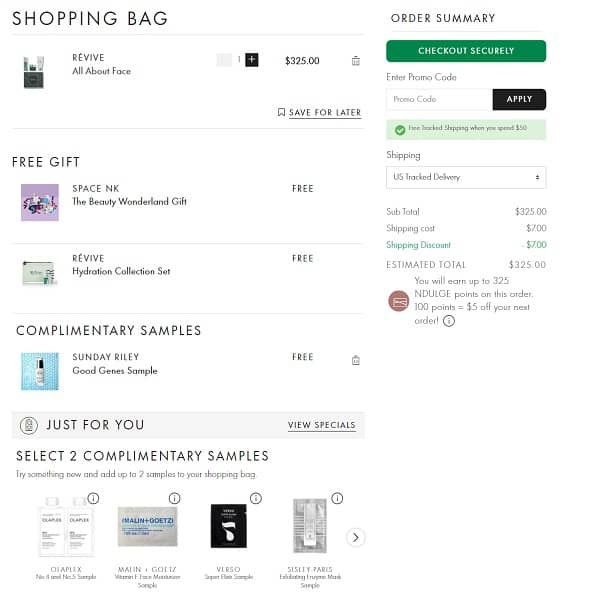Save All About Face for later
The width and height of the screenshot is (600, 600).
(x=319, y=113)
